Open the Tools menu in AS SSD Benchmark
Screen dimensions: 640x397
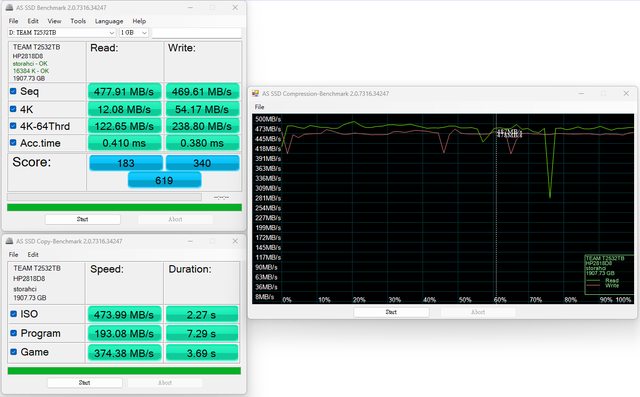click(78, 21)
